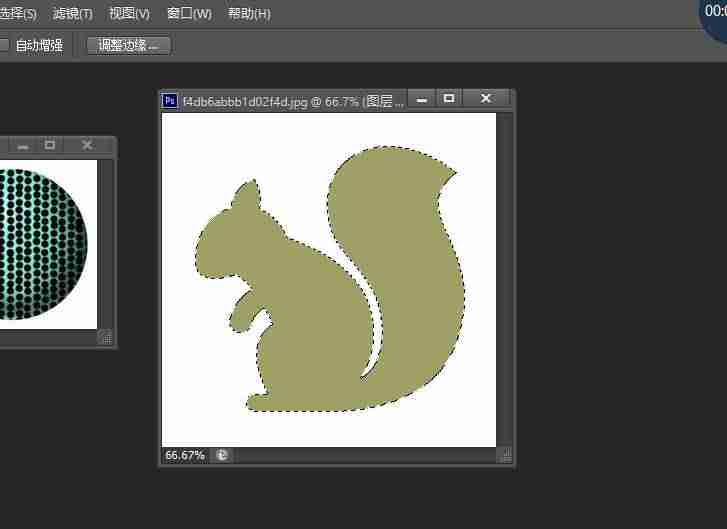This screenshot has height=529, width=727.
Task: Click the Ps icon in squirrel document title
Action: 170,101
